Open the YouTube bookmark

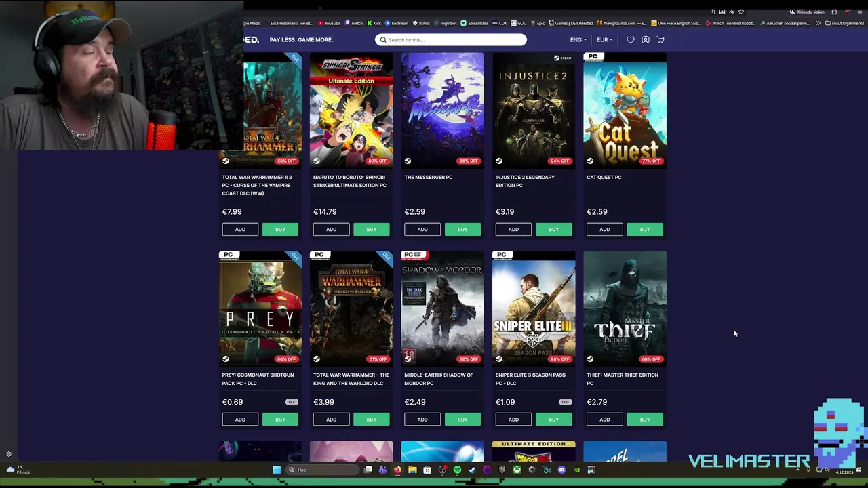[x=329, y=23]
